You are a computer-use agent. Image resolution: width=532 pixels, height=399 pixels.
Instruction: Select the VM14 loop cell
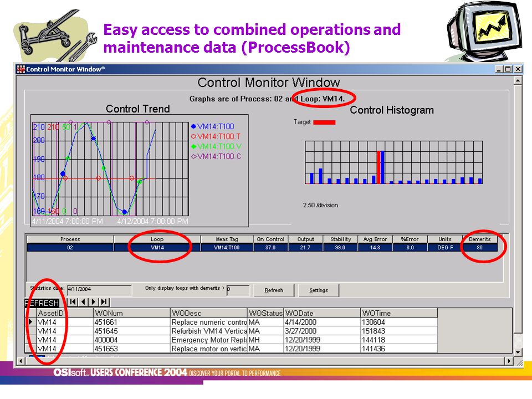click(157, 248)
